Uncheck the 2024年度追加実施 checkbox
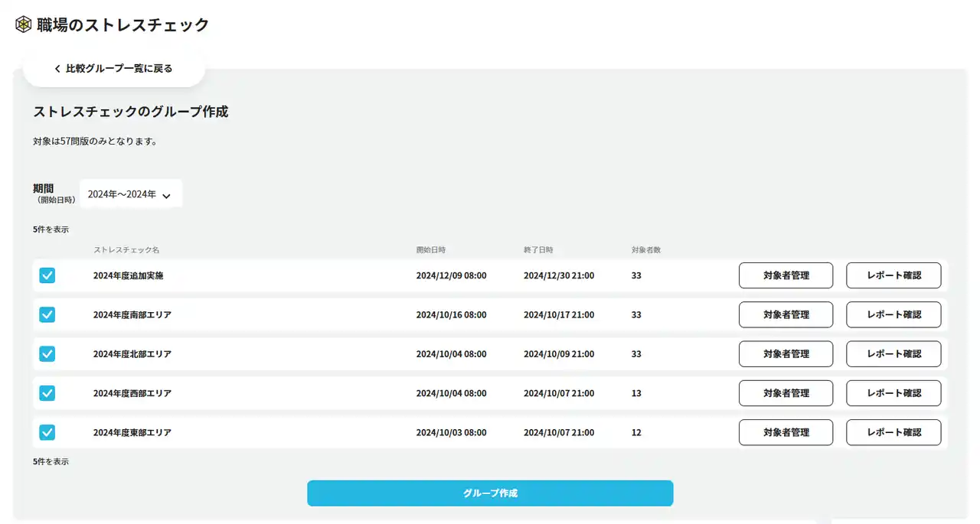This screenshot has height=524, width=980. tap(47, 275)
